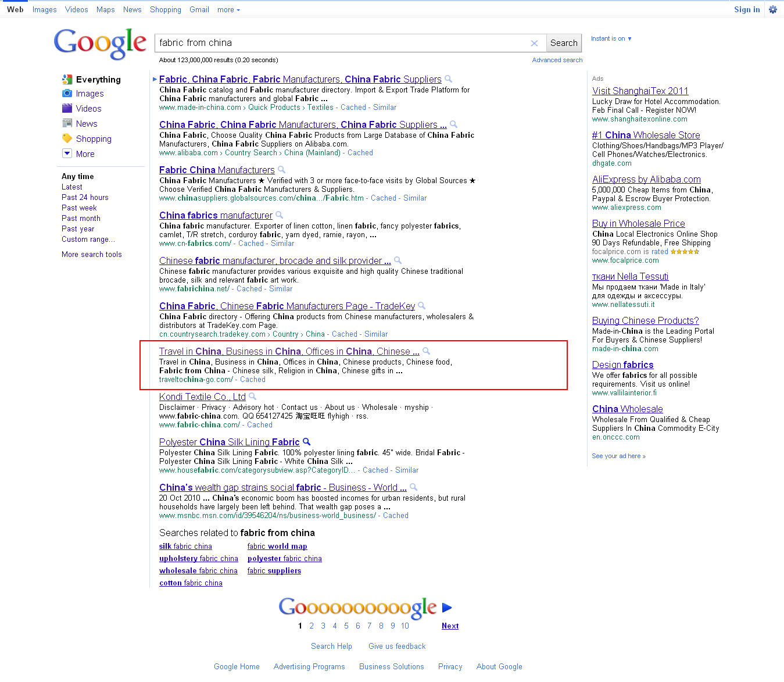Viewport: 784px width, 682px height.
Task: Preview Polyester China Silk Lining Fabric magnifier
Action: click(306, 442)
